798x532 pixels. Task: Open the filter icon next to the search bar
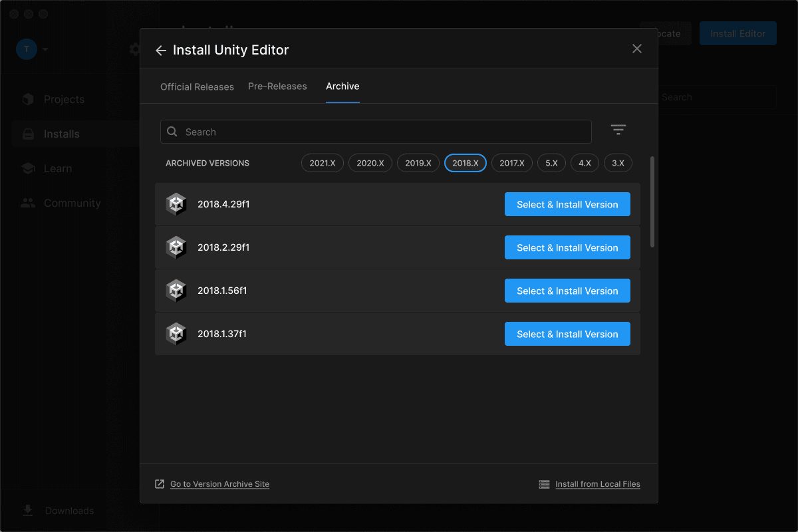[618, 130]
